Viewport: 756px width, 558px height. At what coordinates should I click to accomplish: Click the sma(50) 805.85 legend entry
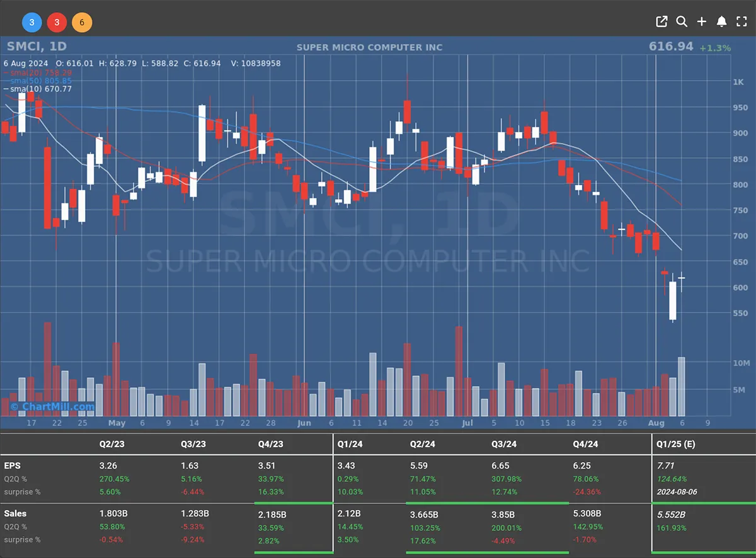38,81
